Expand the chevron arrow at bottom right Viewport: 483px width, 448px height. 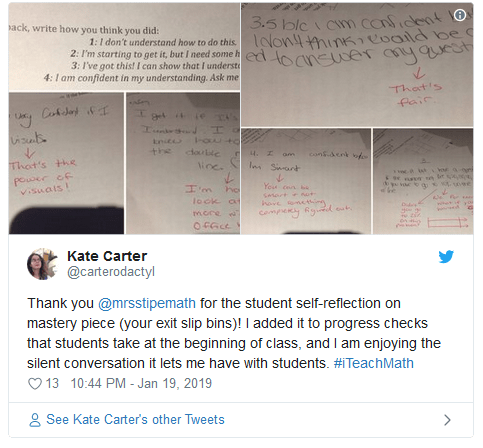pos(447,420)
